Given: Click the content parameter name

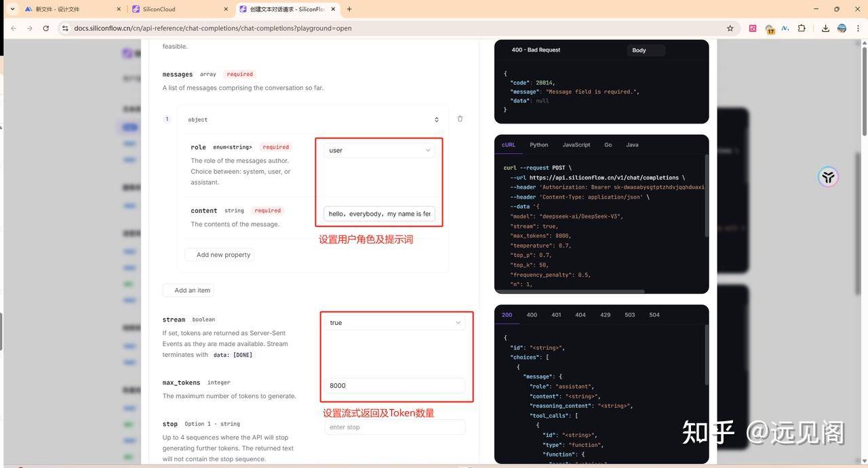Looking at the screenshot, I should (x=204, y=211).
